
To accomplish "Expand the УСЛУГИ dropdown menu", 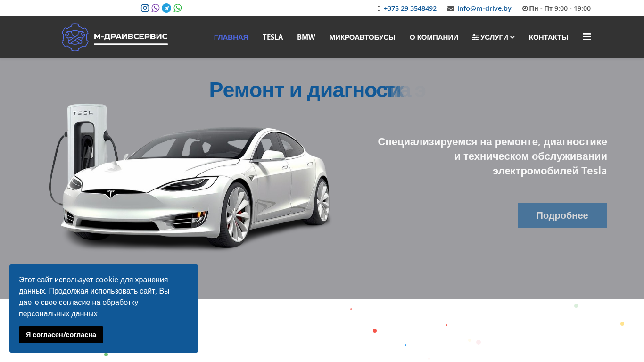I will (494, 37).
